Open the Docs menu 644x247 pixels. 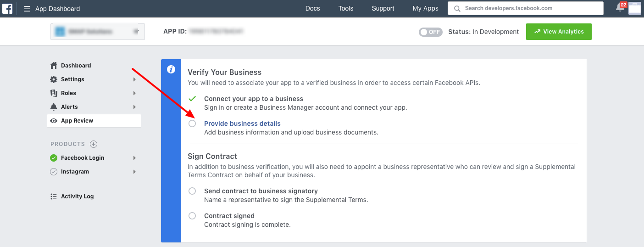[312, 8]
